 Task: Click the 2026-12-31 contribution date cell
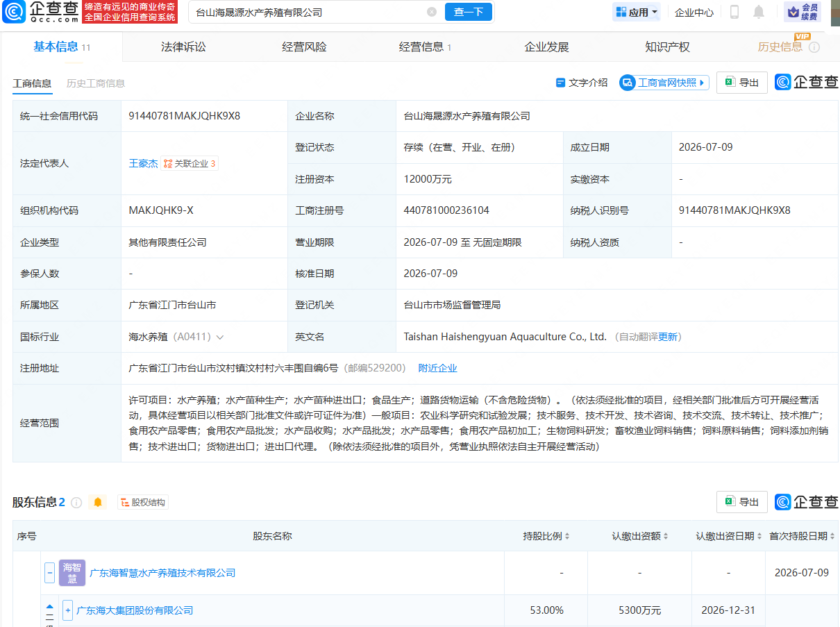728,610
